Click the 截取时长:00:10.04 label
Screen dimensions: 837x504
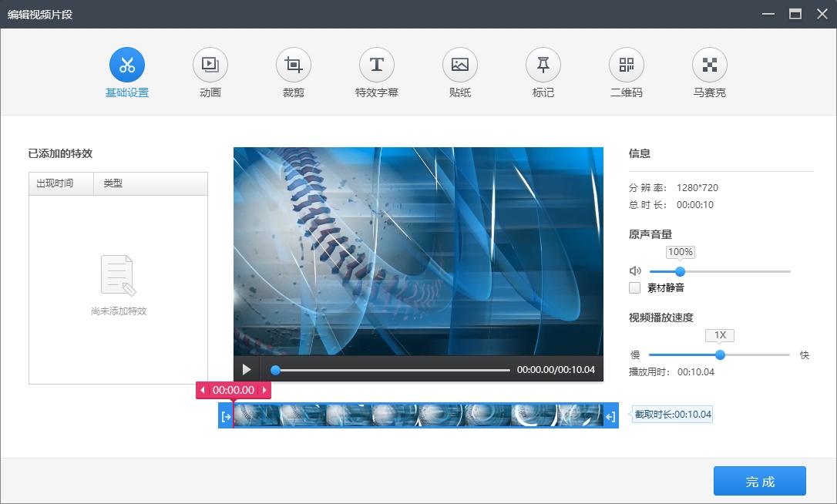point(673,415)
